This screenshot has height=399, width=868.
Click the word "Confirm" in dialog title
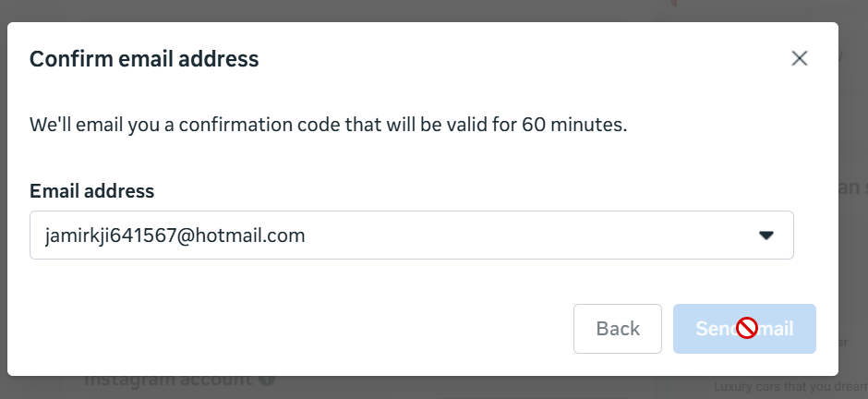[x=66, y=60]
